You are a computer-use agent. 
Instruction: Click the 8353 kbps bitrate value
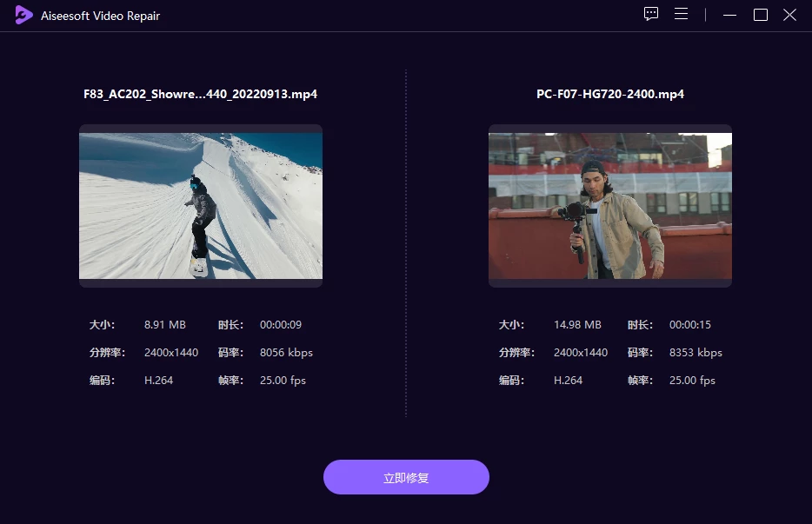[696, 353]
